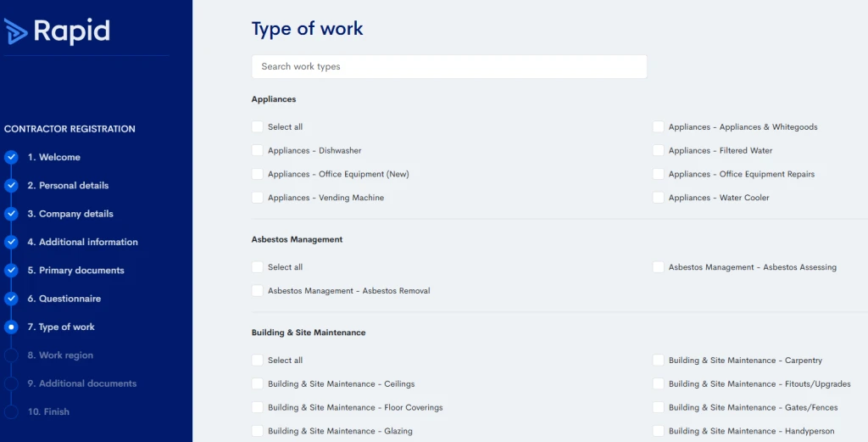Check Appliances - Water Cooler box
Image resolution: width=868 pixels, height=442 pixels.
click(658, 198)
